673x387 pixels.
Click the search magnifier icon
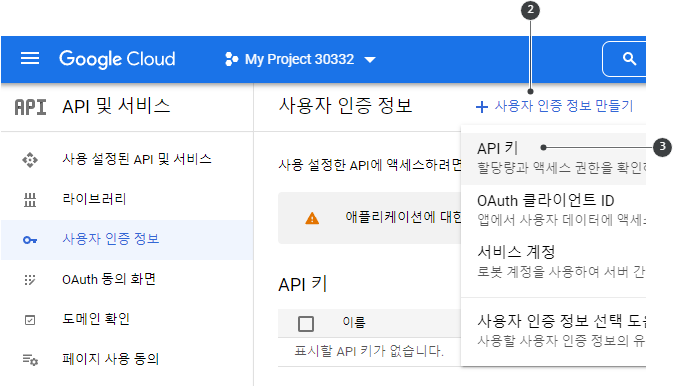coord(629,59)
